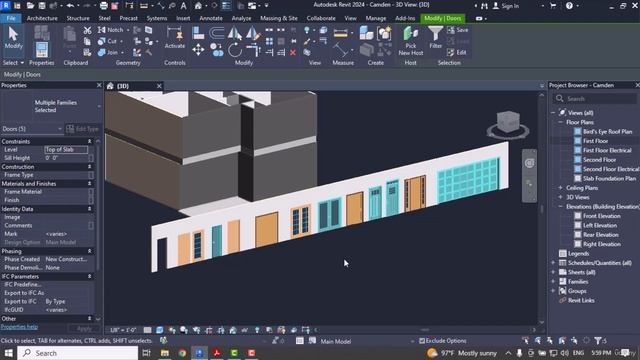The height and width of the screenshot is (360, 640).
Task: Select the Trim/Extend to Corner tool
Action: pyautogui.click(x=253, y=51)
